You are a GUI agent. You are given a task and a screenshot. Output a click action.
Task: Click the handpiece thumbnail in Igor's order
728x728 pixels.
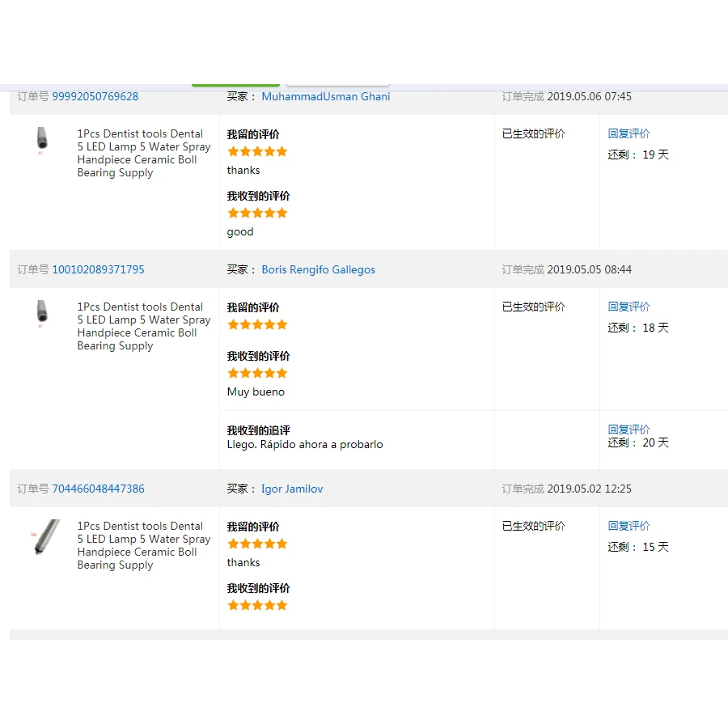point(45,537)
